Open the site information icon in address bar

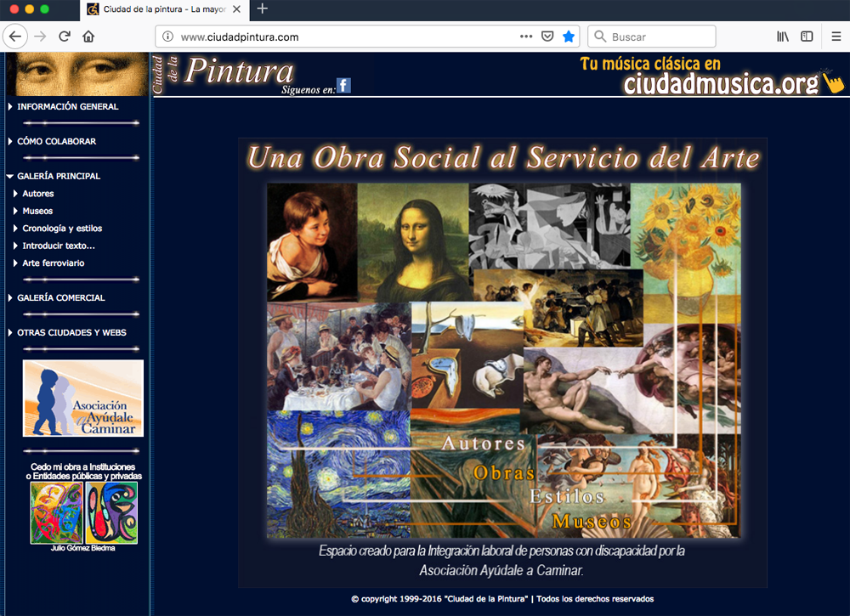coord(168,37)
